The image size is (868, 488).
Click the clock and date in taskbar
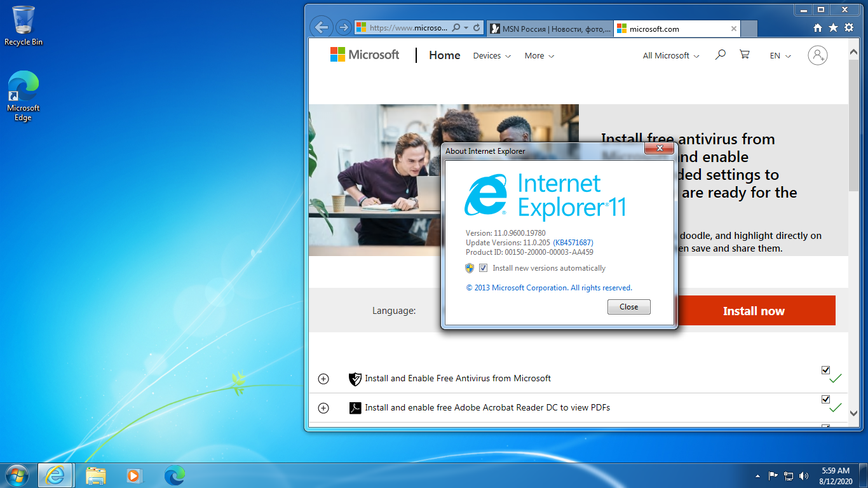pos(836,476)
